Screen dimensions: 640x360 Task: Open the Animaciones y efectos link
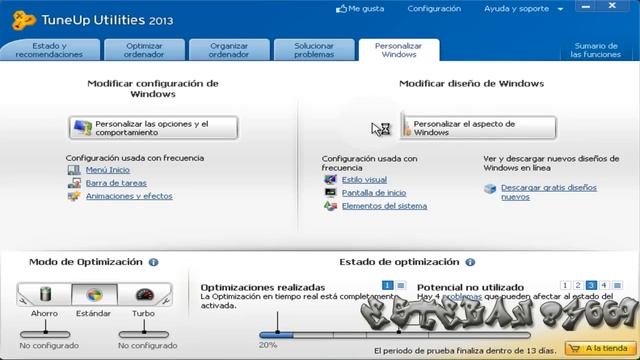(x=129, y=196)
